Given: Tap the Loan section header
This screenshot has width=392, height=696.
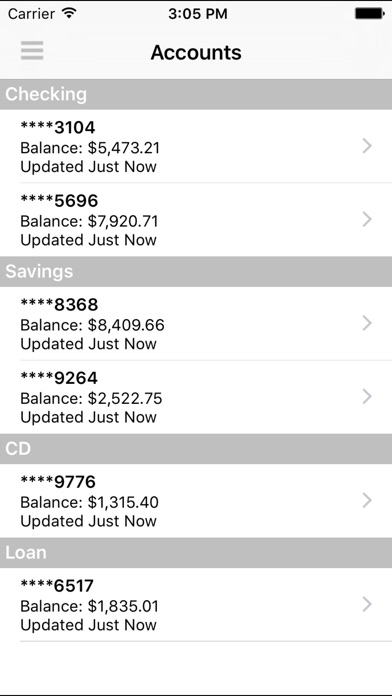Looking at the screenshot, I should pos(196,553).
